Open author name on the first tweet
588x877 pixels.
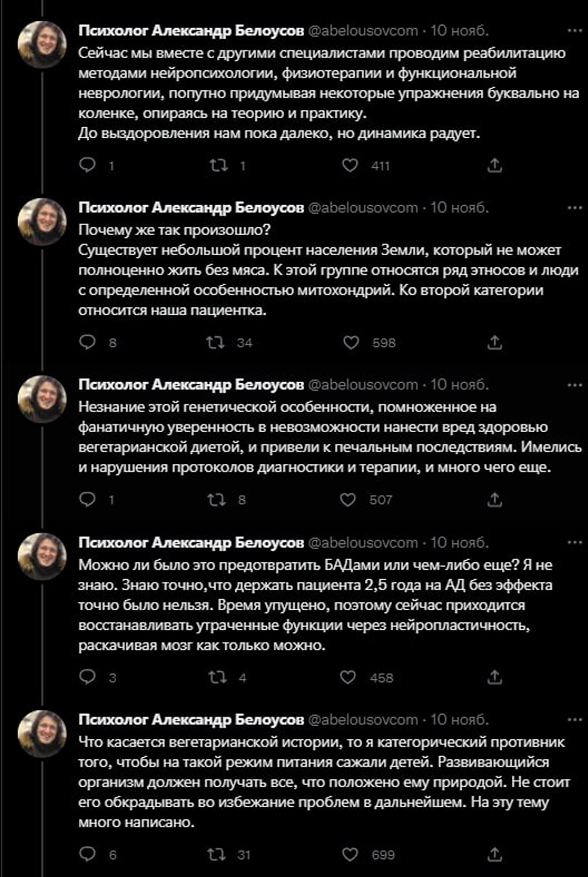pyautogui.click(x=191, y=30)
